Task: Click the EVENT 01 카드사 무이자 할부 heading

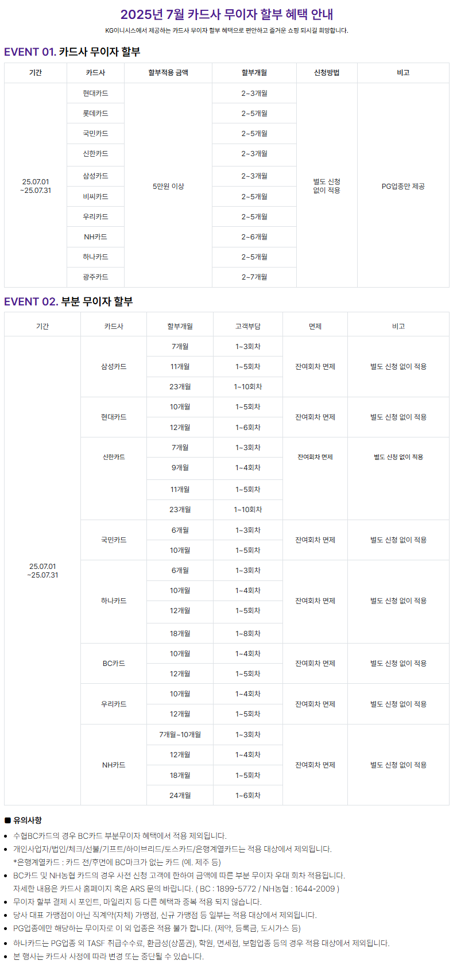Action: click(72, 52)
